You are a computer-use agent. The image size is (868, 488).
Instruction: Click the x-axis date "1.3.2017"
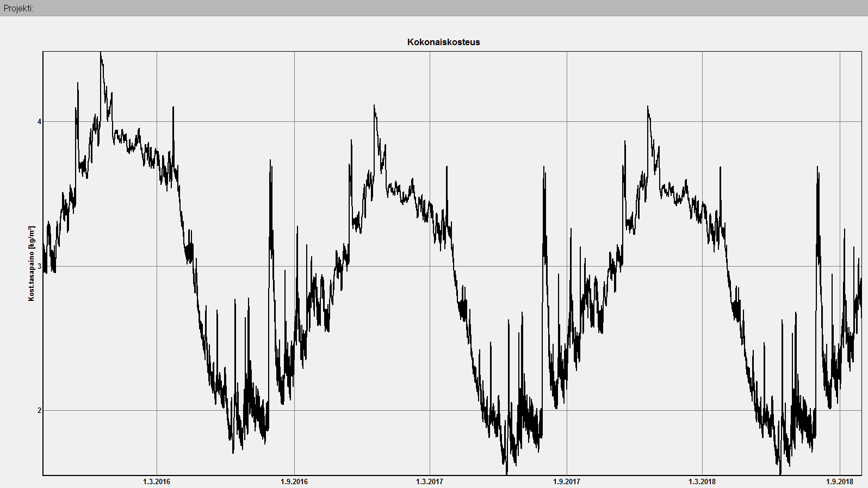point(430,481)
